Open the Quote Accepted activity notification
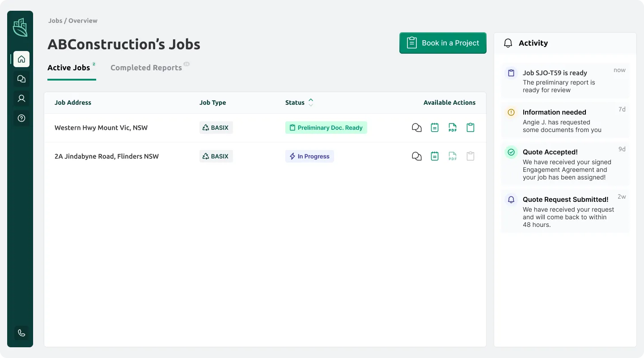Screen dimensions: 644x358 [565, 164]
